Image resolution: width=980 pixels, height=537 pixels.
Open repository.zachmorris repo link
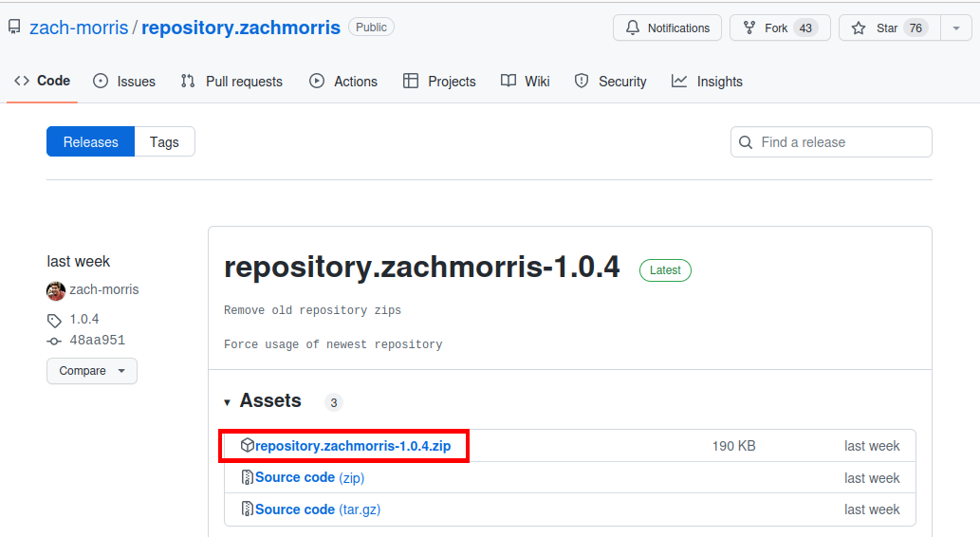point(241,28)
